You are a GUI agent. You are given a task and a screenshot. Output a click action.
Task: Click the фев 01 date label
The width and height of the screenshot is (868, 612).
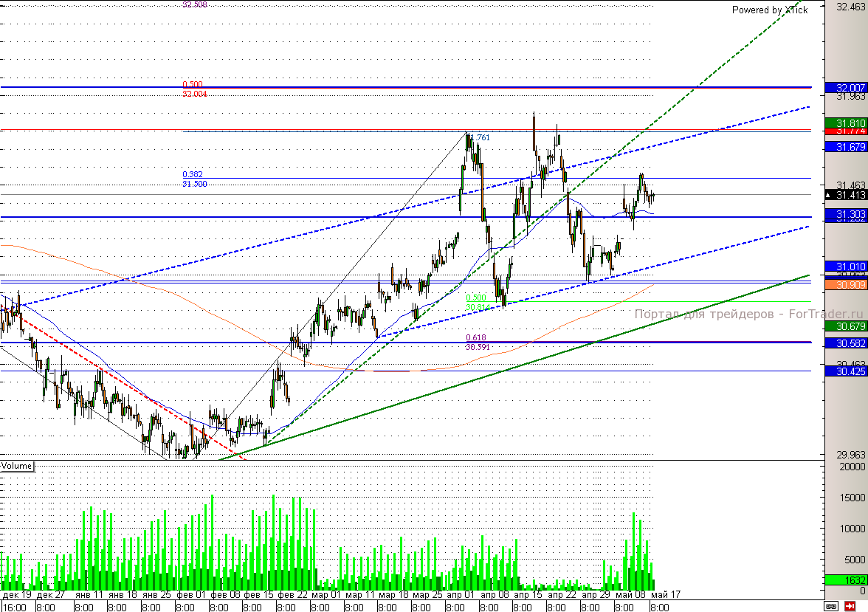(x=191, y=594)
